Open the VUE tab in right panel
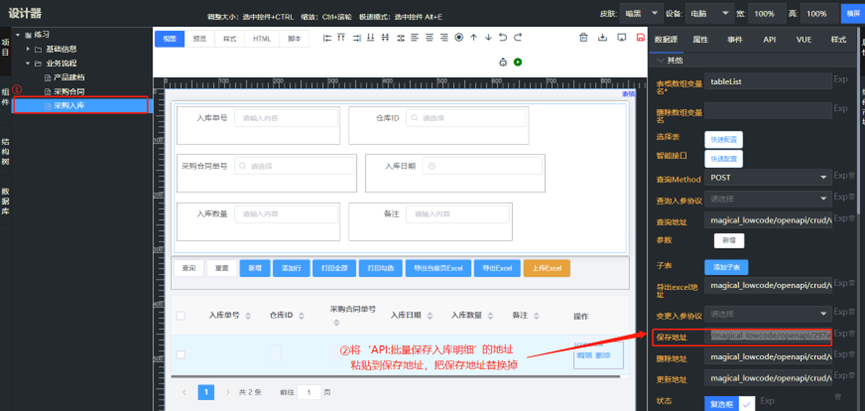 coord(803,40)
